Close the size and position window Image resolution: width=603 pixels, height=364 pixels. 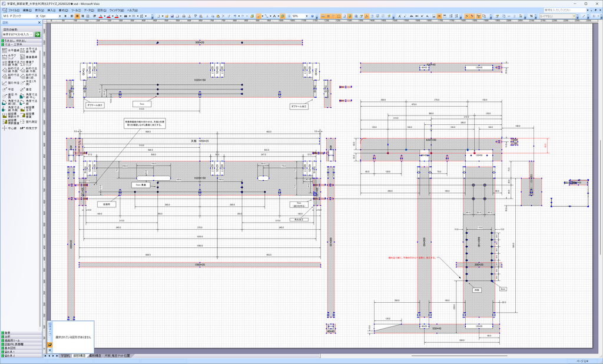coord(50,350)
